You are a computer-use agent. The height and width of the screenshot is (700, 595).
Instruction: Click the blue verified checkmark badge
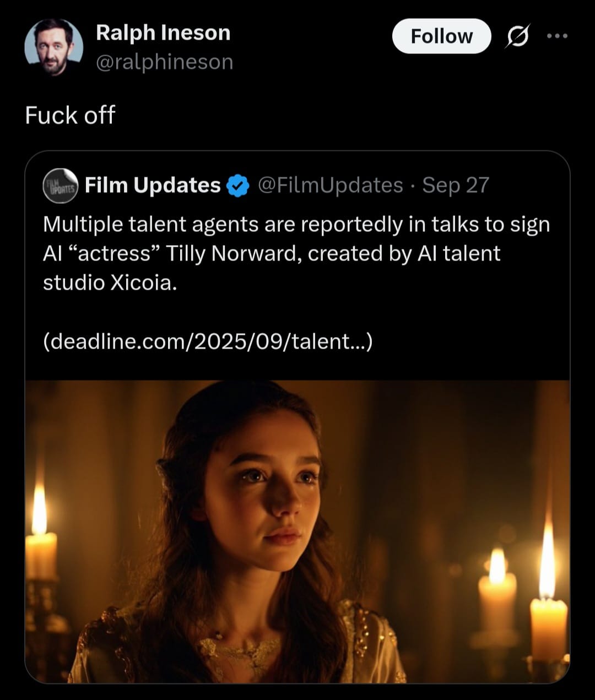click(238, 186)
